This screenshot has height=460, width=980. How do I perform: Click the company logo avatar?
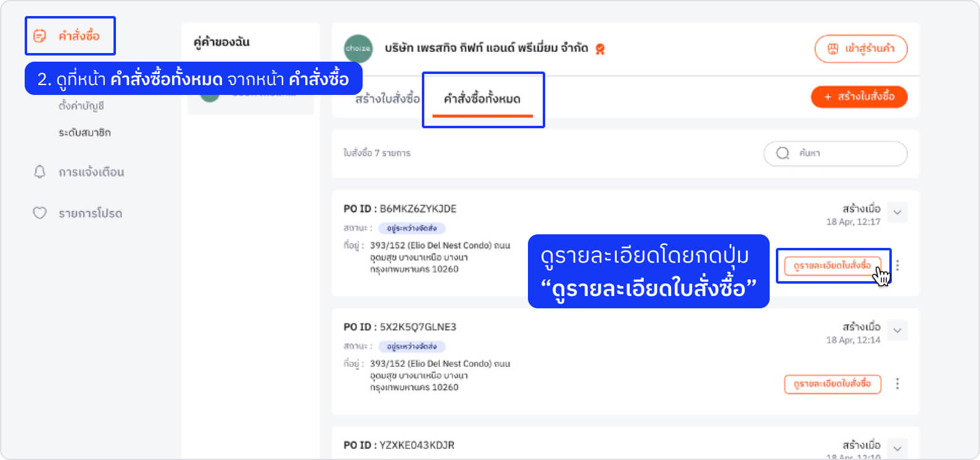coord(358,48)
